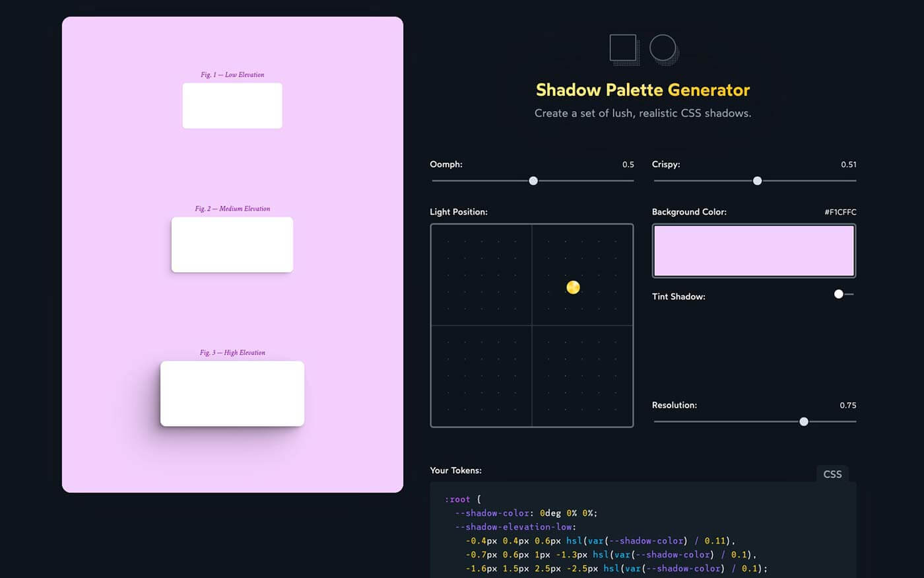
Task: Click the Oomph slider handle
Action: click(x=533, y=181)
